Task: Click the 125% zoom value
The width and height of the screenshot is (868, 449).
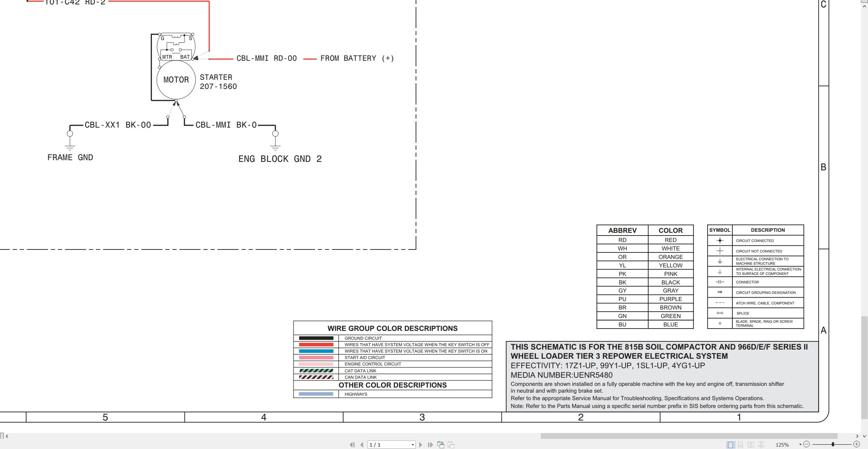Action: [782, 445]
